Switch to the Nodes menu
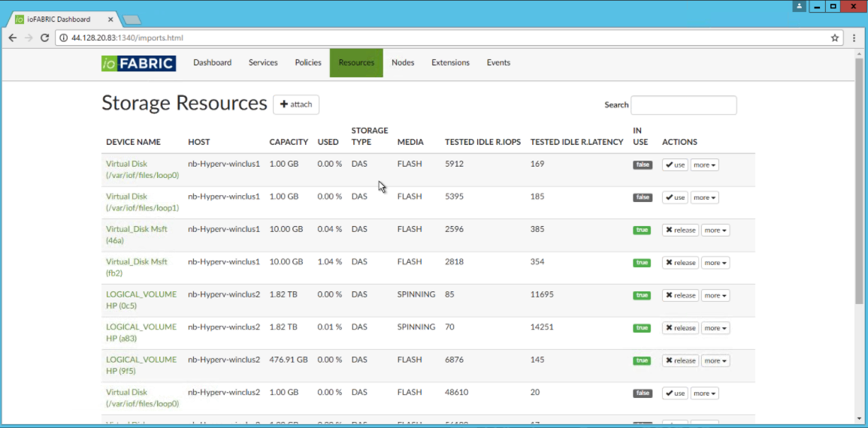This screenshot has width=868, height=428. (x=403, y=63)
